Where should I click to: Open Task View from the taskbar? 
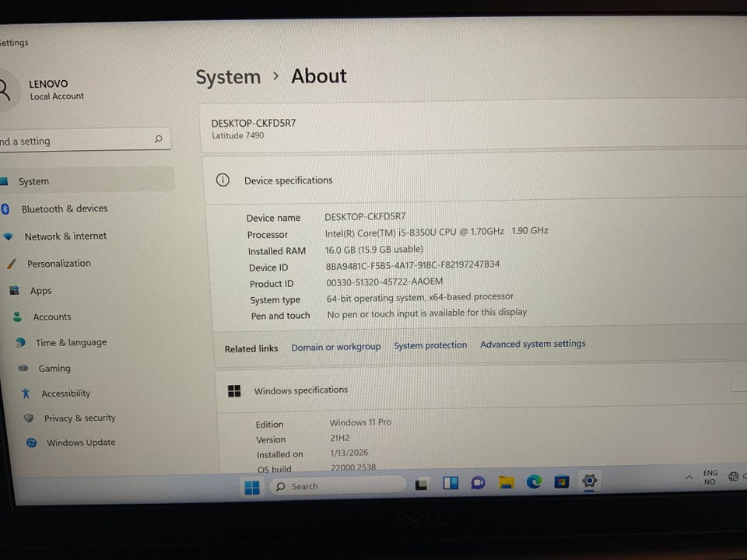click(x=421, y=485)
